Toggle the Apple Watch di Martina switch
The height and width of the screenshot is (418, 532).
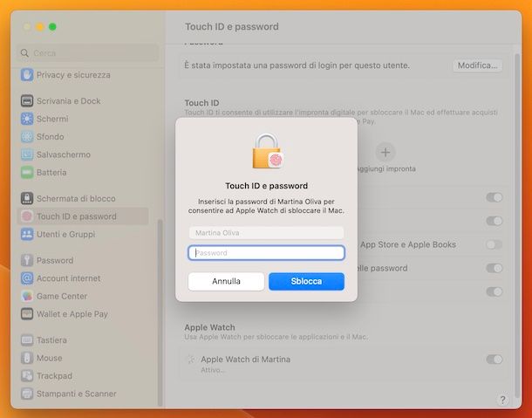tap(494, 360)
